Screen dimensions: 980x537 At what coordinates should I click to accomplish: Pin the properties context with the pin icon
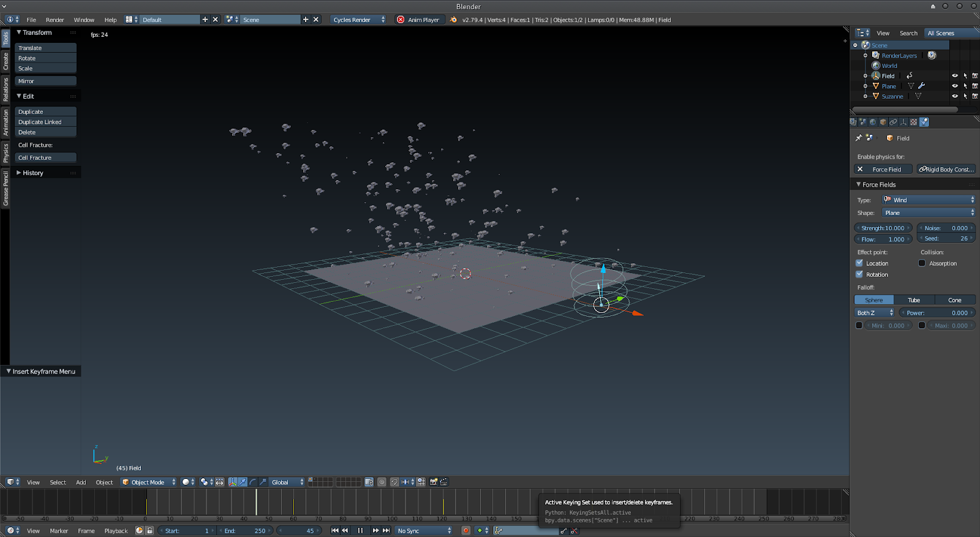(x=859, y=138)
